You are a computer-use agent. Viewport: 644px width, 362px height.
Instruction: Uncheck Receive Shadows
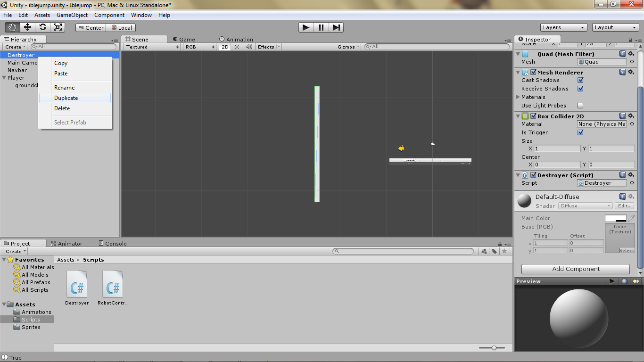(x=580, y=89)
